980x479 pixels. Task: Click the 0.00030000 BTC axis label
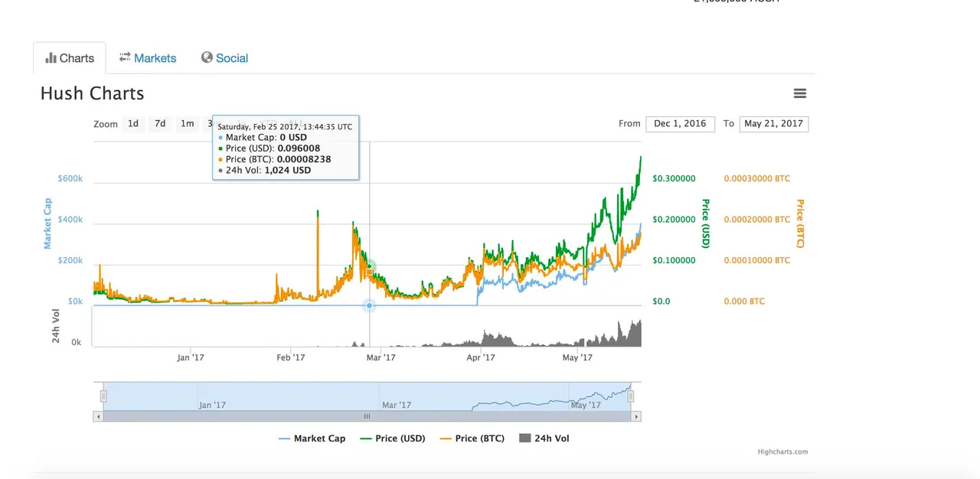[757, 178]
